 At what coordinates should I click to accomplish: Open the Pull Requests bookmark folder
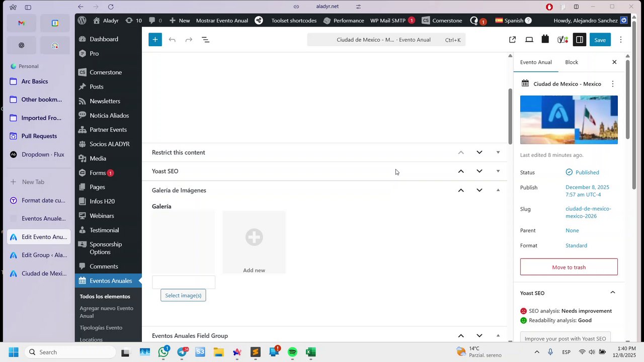(39, 136)
